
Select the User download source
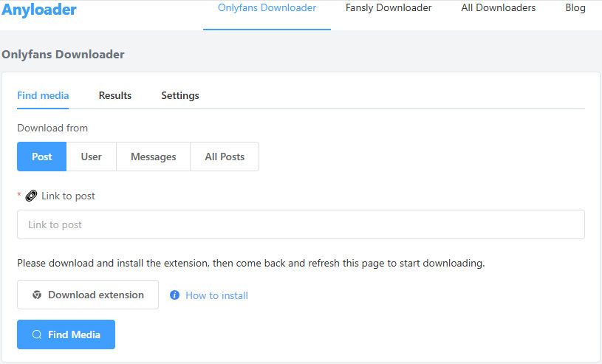pos(92,157)
